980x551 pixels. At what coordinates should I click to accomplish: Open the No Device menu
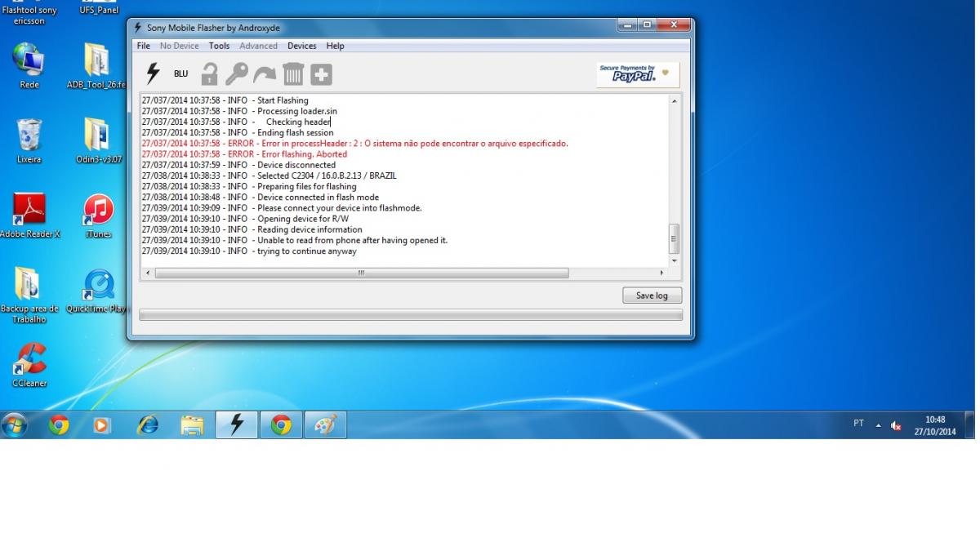[180, 46]
